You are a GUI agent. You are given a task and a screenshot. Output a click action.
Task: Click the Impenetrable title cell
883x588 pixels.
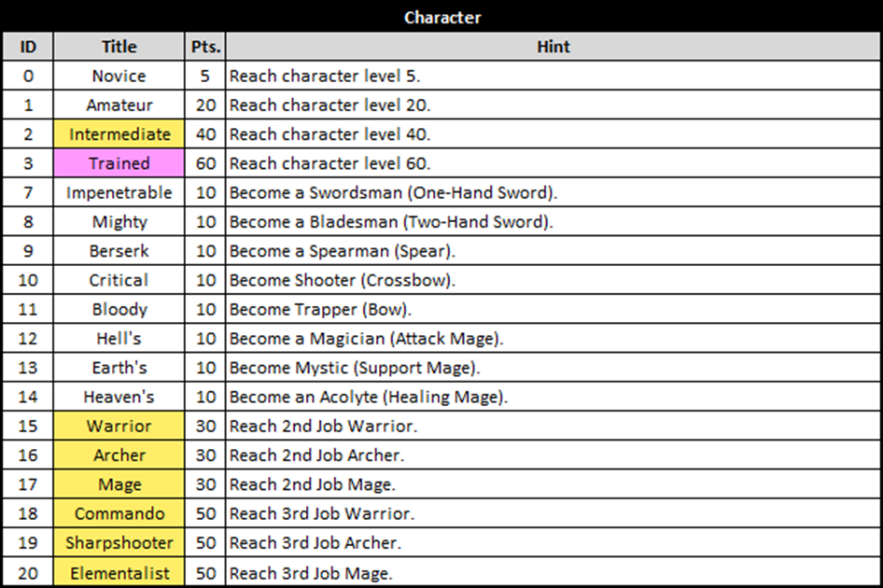click(x=119, y=192)
